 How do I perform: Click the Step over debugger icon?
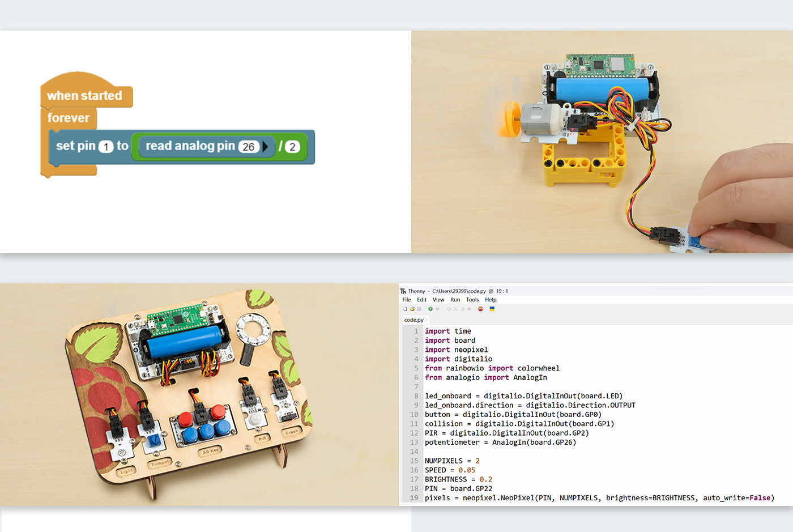click(449, 309)
